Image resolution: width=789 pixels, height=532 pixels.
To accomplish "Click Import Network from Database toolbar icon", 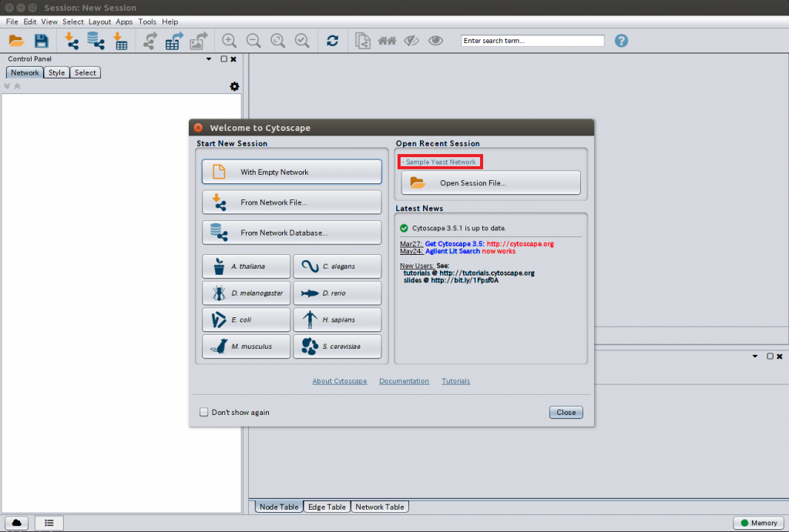I will point(96,41).
